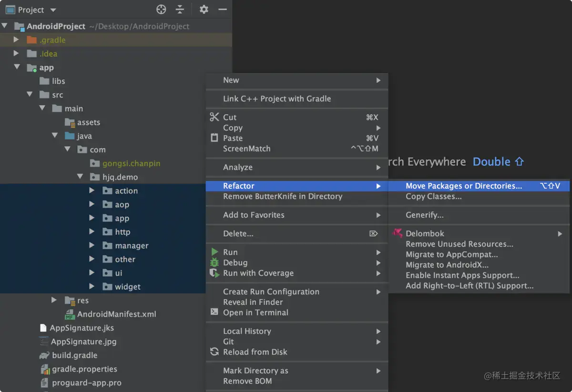Select the widget package folder
This screenshot has height=392, width=572.
coord(127,287)
